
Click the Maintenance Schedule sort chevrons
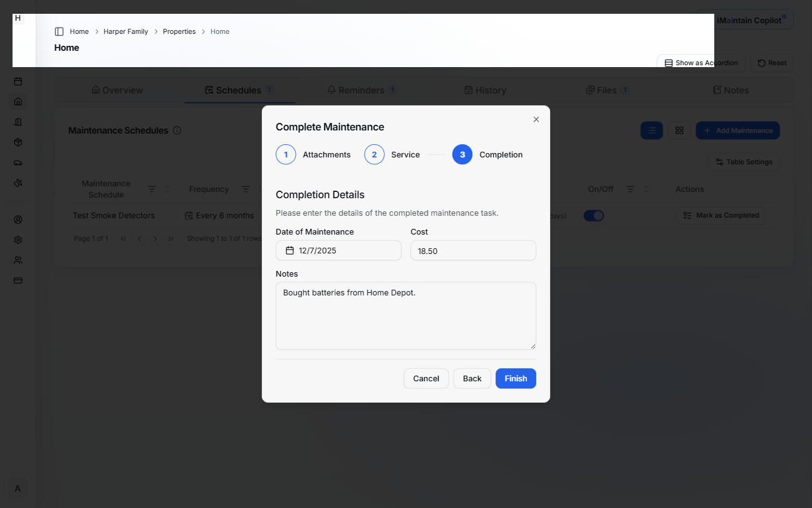click(165, 189)
